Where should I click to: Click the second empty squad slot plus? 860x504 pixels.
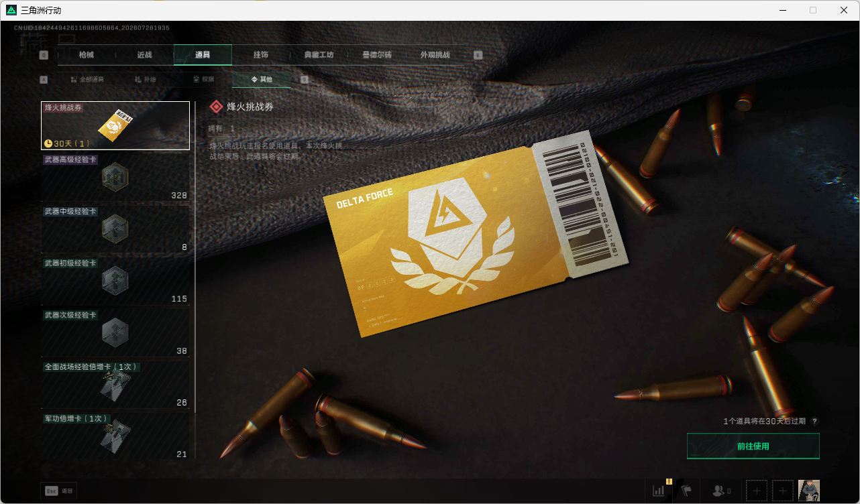pos(783,491)
